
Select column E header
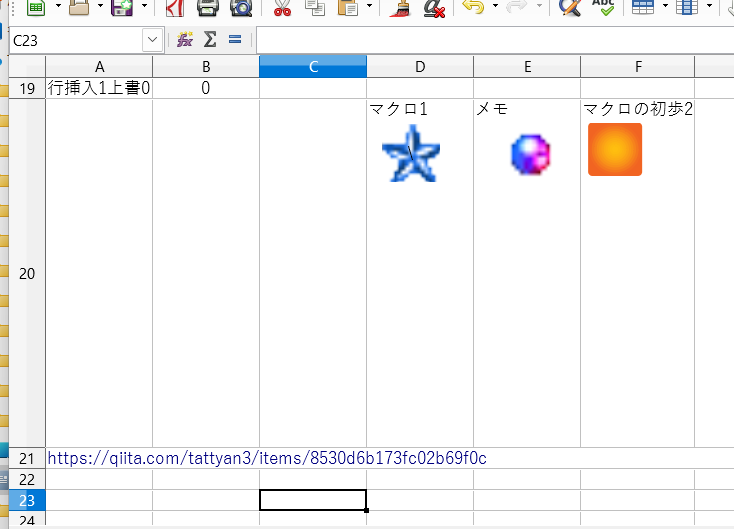tap(527, 66)
